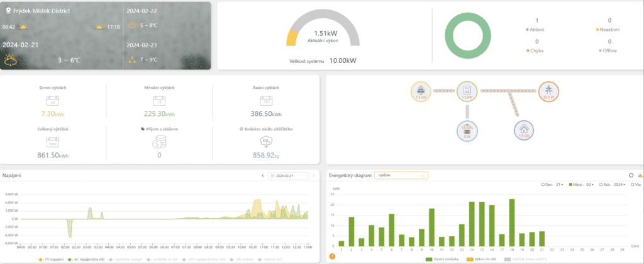Click today's cloudy weather icon
This screenshot has width=644, height=264.
[x=10, y=60]
